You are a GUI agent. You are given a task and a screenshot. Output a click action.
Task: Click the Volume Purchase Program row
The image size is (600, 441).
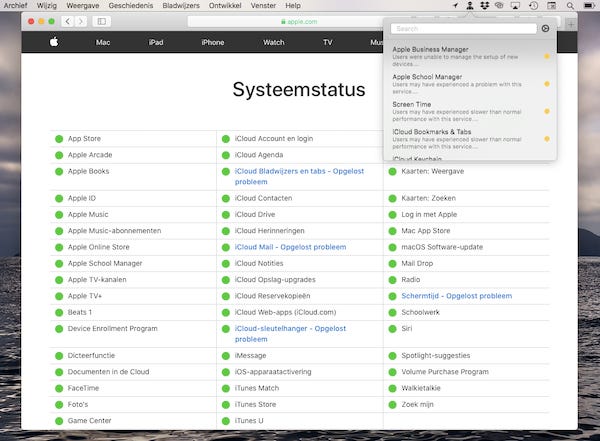pyautogui.click(x=466, y=372)
